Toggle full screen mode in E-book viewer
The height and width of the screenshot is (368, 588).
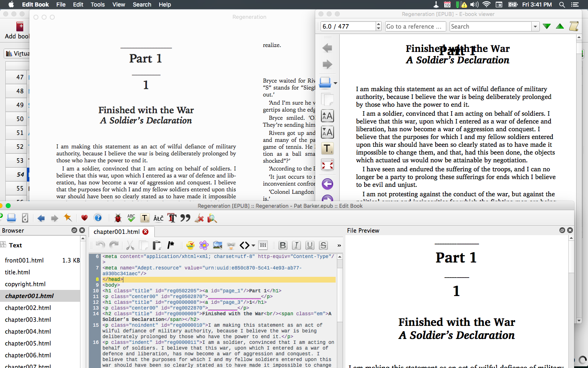[x=327, y=165]
